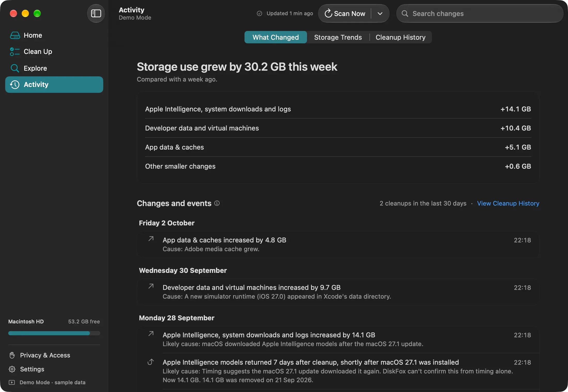Open Settings gear icon
The width and height of the screenshot is (568, 392).
(12, 369)
